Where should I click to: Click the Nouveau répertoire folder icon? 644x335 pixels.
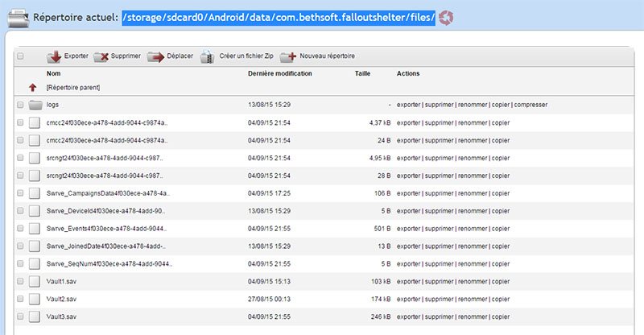click(287, 56)
